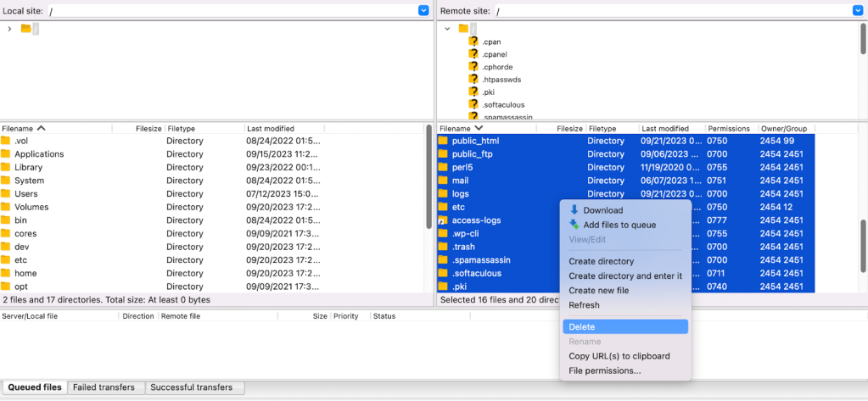Sort local files by Last modified column
Screen dimensions: 868x401
point(271,128)
